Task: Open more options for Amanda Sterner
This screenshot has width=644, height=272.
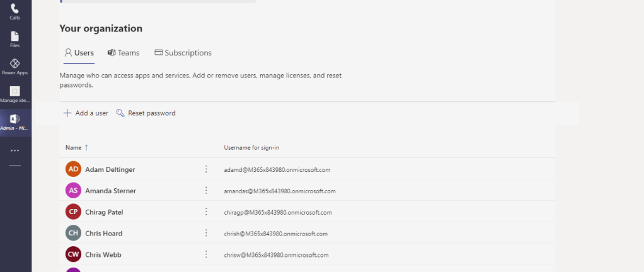Action: pyautogui.click(x=206, y=191)
